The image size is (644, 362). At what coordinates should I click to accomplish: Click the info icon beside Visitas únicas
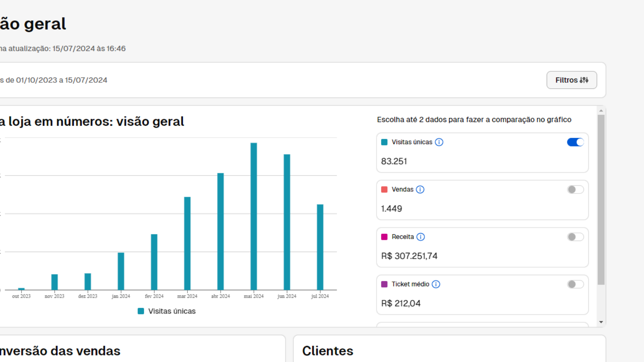tap(439, 142)
